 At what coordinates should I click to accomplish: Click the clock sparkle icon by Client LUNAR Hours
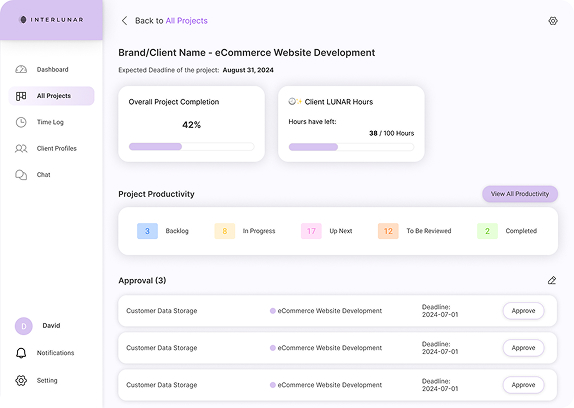click(x=295, y=101)
